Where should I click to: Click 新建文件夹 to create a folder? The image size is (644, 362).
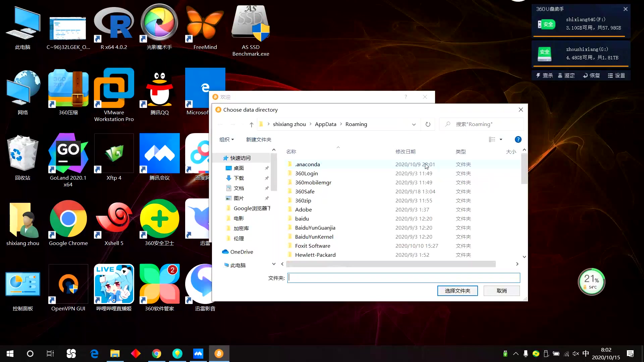pos(259,139)
